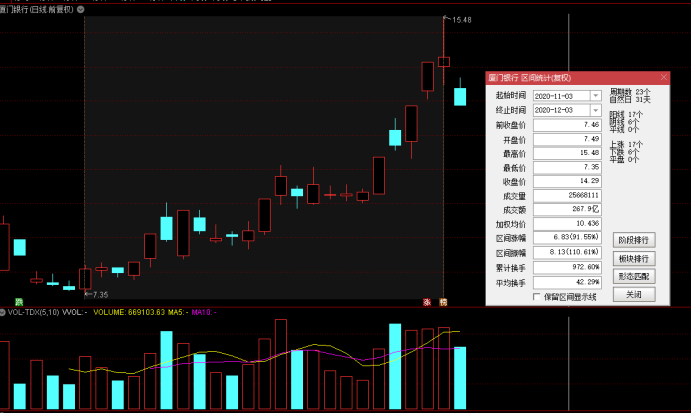
Task: Click the 累计换手 field showing 972.60%
Action: pyautogui.click(x=567, y=267)
